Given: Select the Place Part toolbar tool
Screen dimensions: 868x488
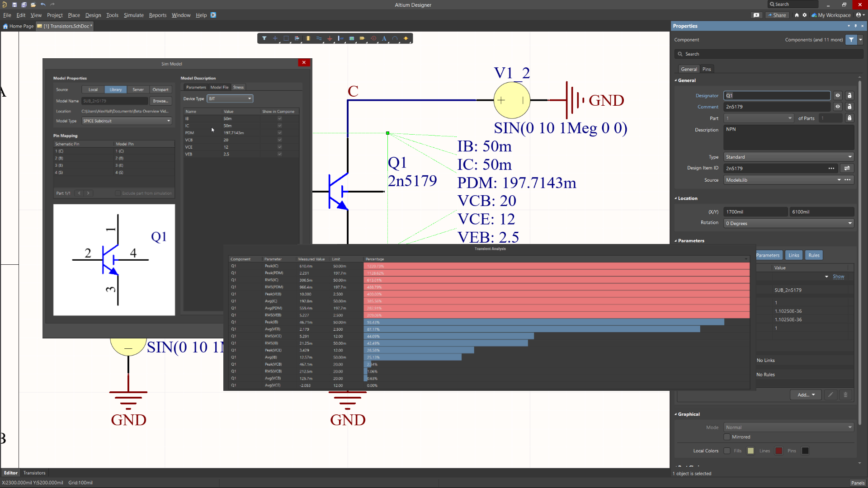Looking at the screenshot, I should [x=308, y=38].
